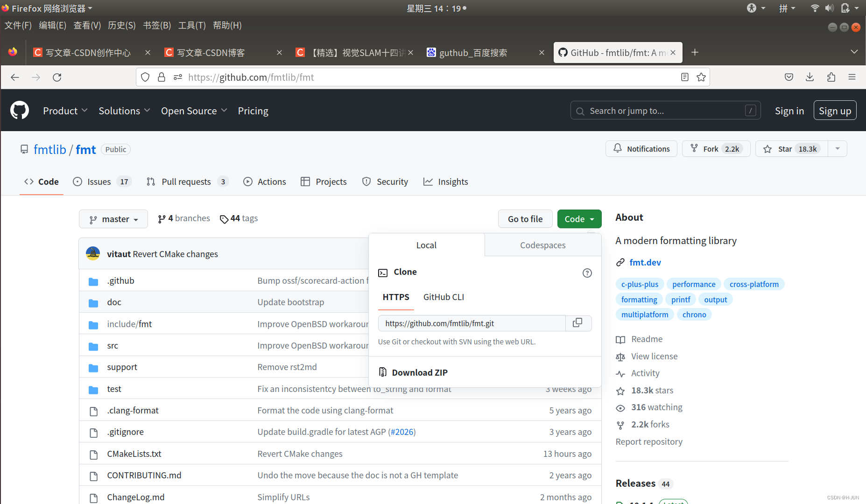Open the fmt.dev link
Image resolution: width=866 pixels, height=504 pixels.
pyautogui.click(x=645, y=262)
